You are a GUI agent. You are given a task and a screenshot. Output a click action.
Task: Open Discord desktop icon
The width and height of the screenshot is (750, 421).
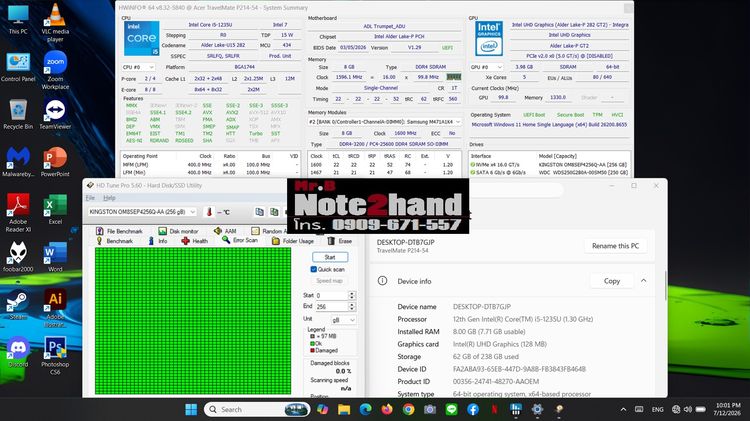(x=18, y=352)
